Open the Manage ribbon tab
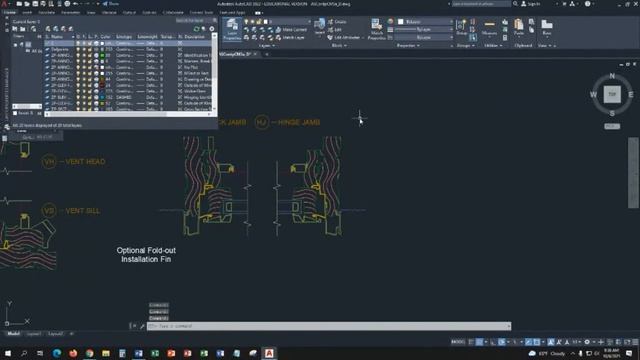The image size is (640, 360). (x=109, y=13)
